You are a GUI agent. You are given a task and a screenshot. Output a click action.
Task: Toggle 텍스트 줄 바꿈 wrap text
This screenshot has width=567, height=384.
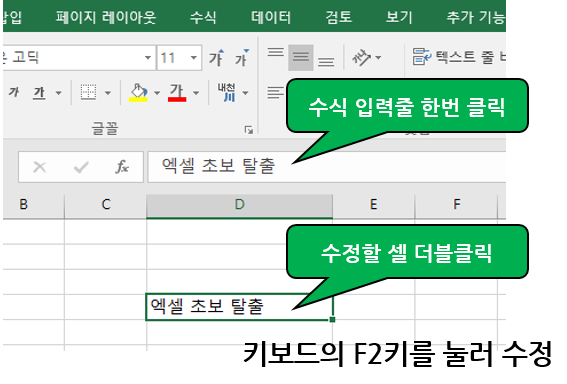[x=459, y=57]
